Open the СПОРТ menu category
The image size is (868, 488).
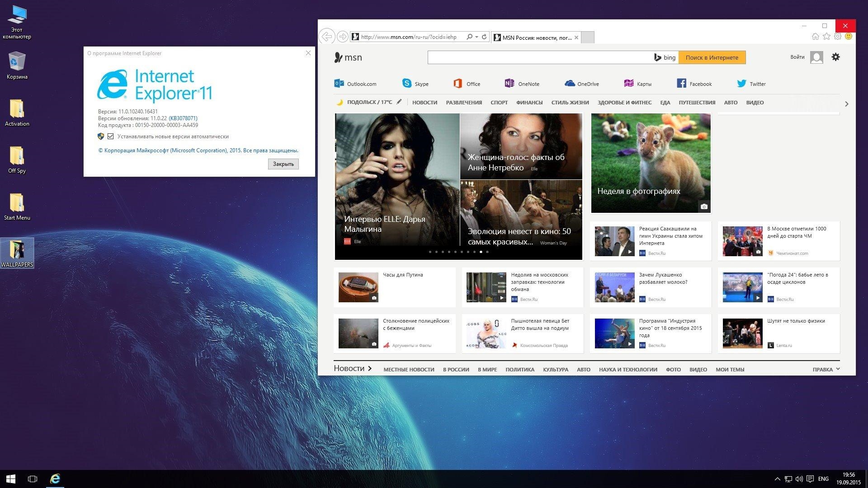499,103
